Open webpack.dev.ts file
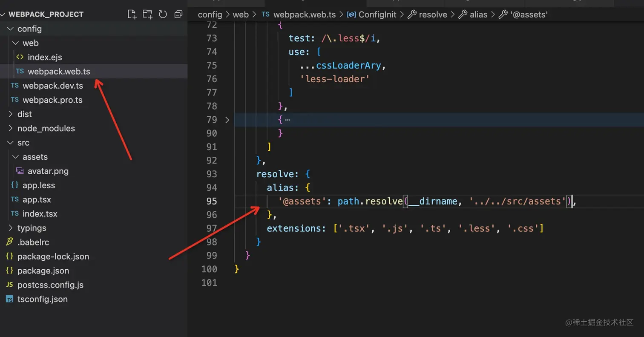The image size is (644, 337). tap(53, 86)
